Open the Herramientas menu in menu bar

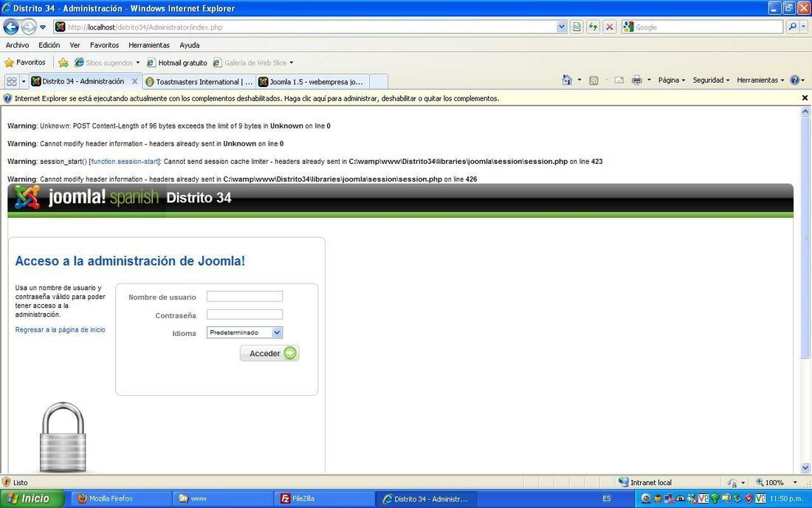pyautogui.click(x=148, y=45)
